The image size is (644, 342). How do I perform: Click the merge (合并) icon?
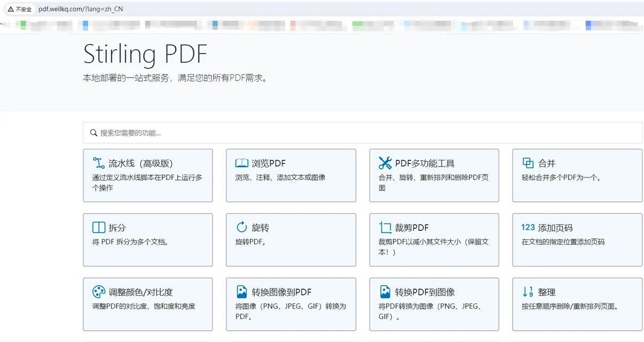click(x=528, y=163)
